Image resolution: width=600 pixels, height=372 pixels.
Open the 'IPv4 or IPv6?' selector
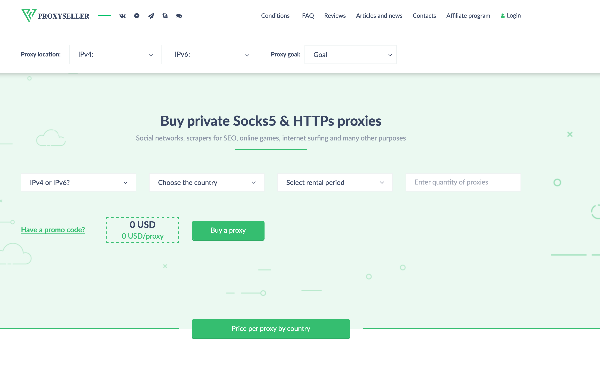coord(78,183)
